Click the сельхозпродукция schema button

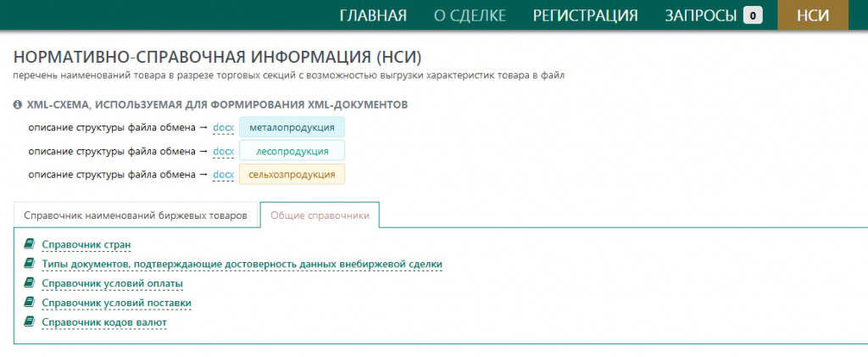point(292,174)
